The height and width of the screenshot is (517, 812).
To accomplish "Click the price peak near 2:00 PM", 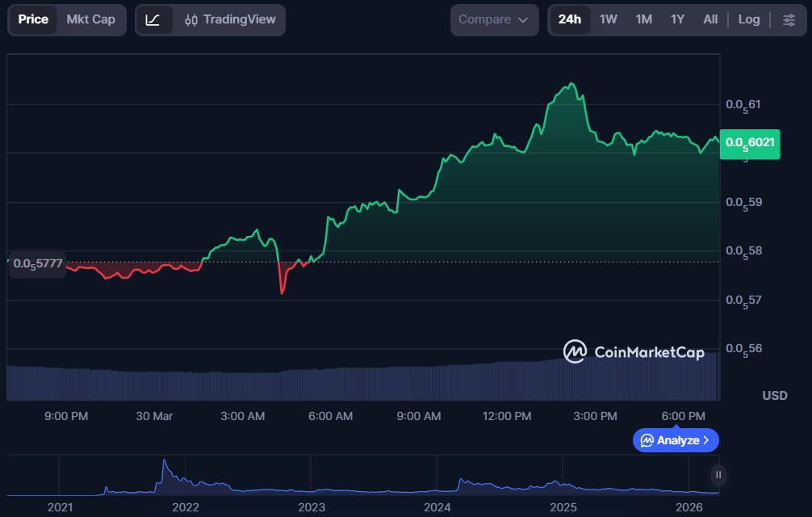I will 571,84.
